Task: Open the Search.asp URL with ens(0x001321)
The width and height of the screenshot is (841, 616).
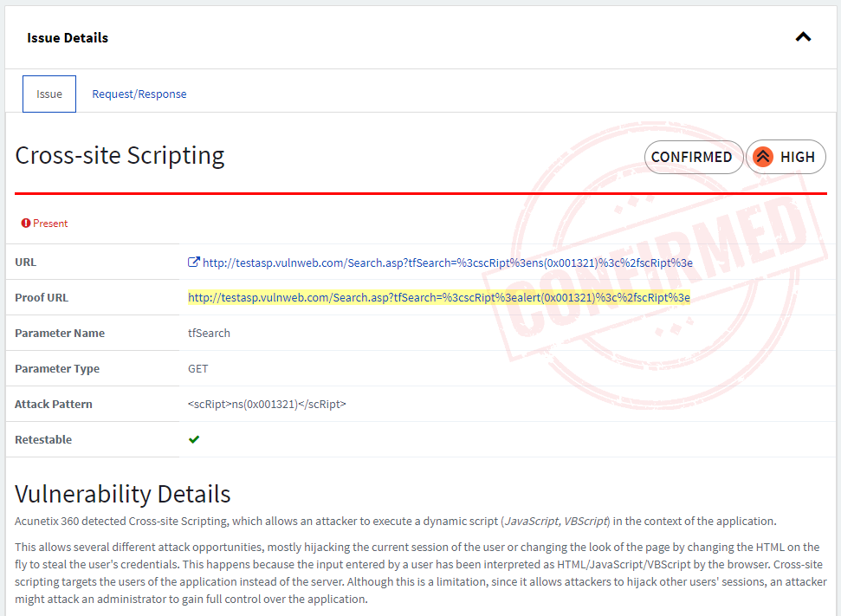Action: coord(448,263)
